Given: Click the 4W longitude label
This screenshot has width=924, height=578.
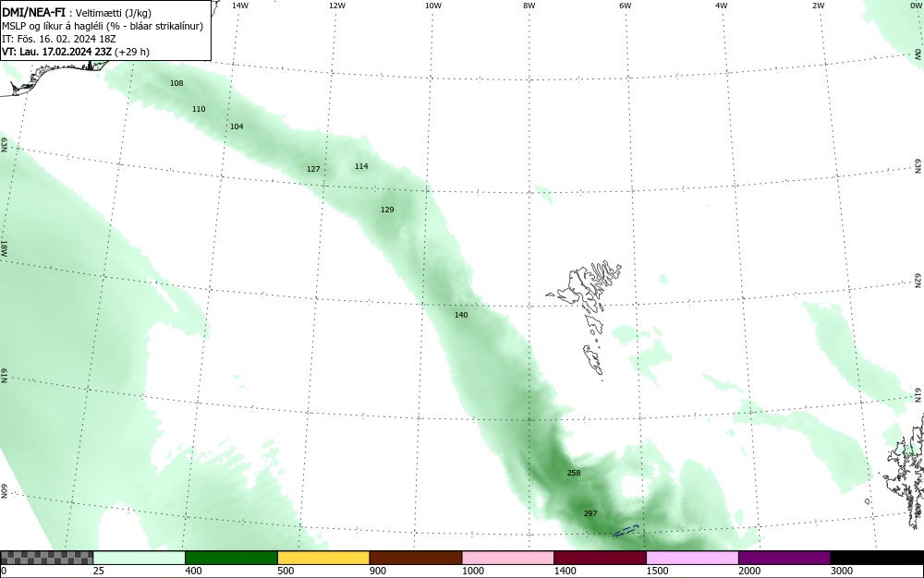Looking at the screenshot, I should point(722,6).
